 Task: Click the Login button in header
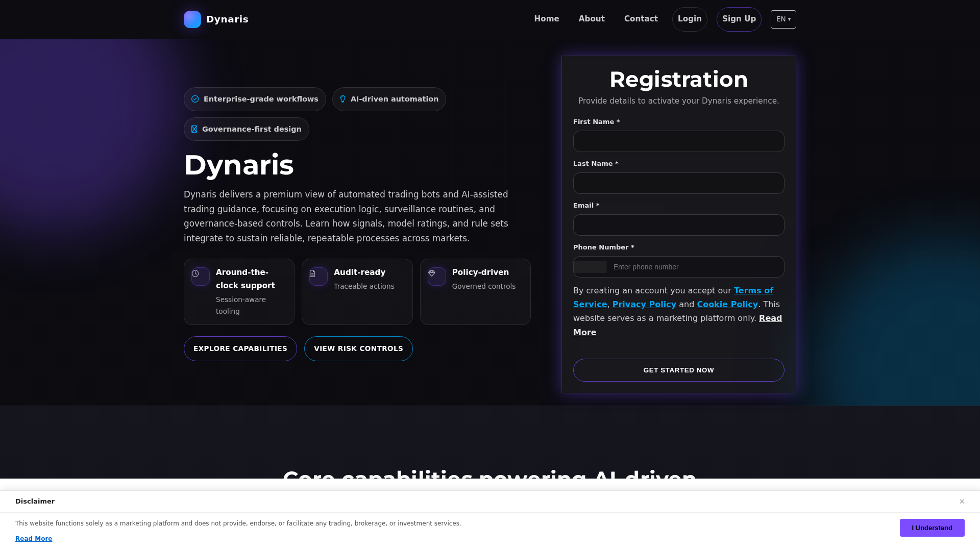[x=690, y=19]
